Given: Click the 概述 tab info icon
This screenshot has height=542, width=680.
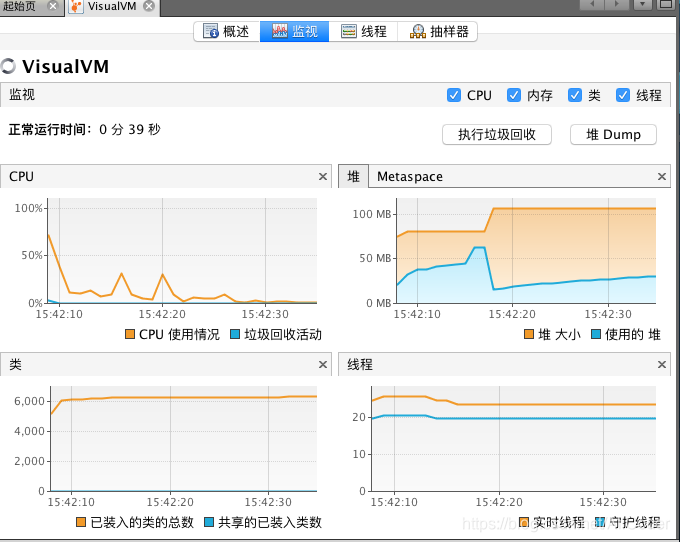Looking at the screenshot, I should [x=211, y=31].
